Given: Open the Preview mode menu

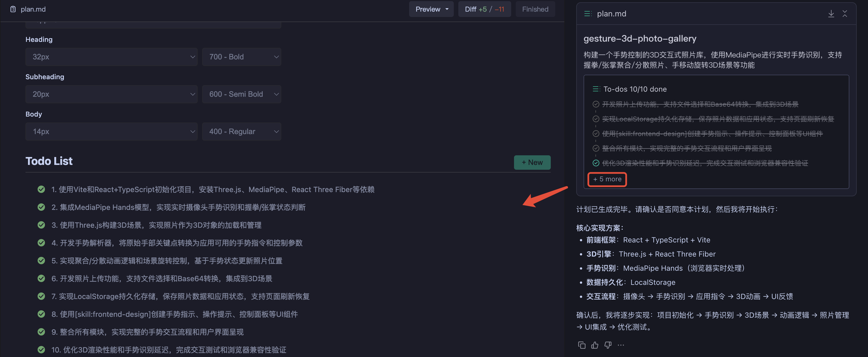Looking at the screenshot, I should pyautogui.click(x=431, y=9).
